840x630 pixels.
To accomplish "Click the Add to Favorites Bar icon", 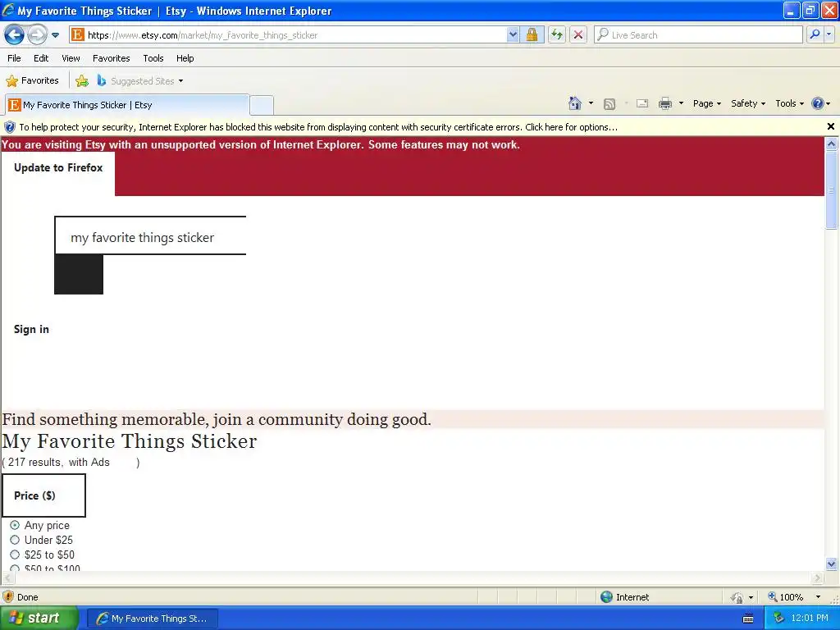I will pyautogui.click(x=82, y=81).
